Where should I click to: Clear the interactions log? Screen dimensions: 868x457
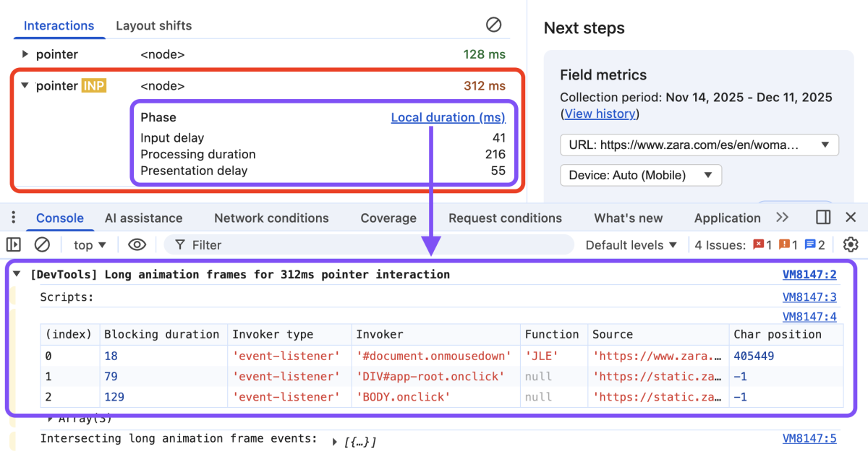[493, 25]
